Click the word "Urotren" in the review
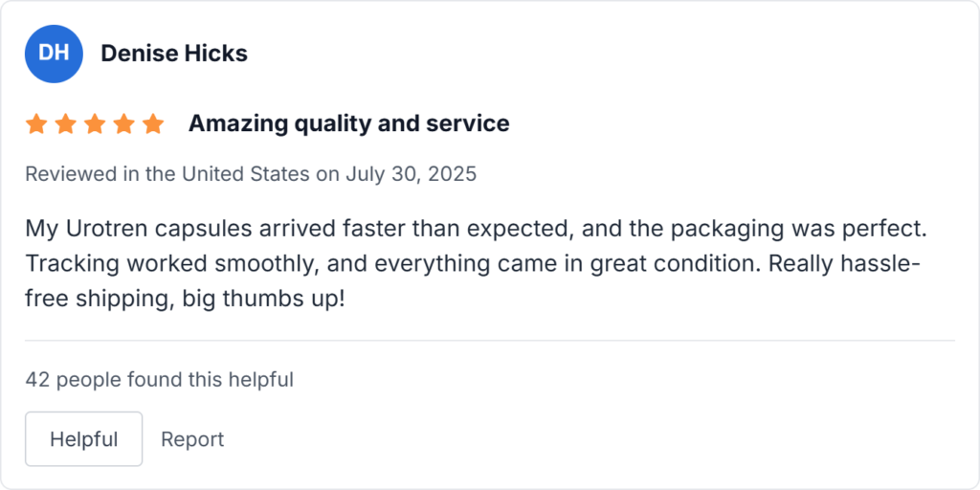The image size is (980, 490). (x=104, y=230)
